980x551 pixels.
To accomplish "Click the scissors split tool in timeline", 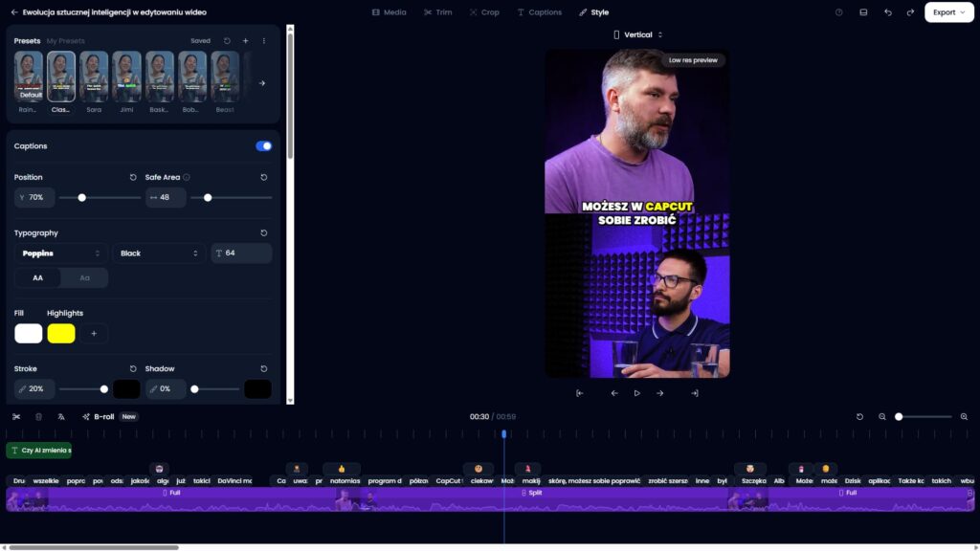I will click(16, 417).
